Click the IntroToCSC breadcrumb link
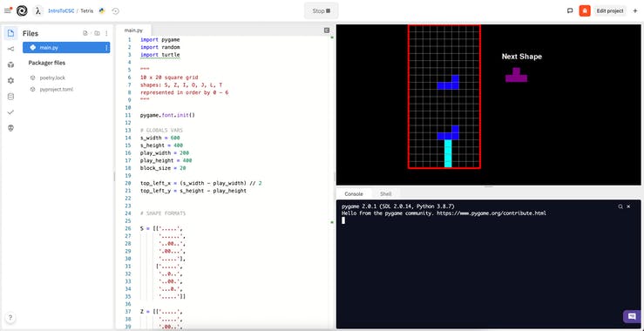This screenshot has height=331, width=644. point(61,11)
